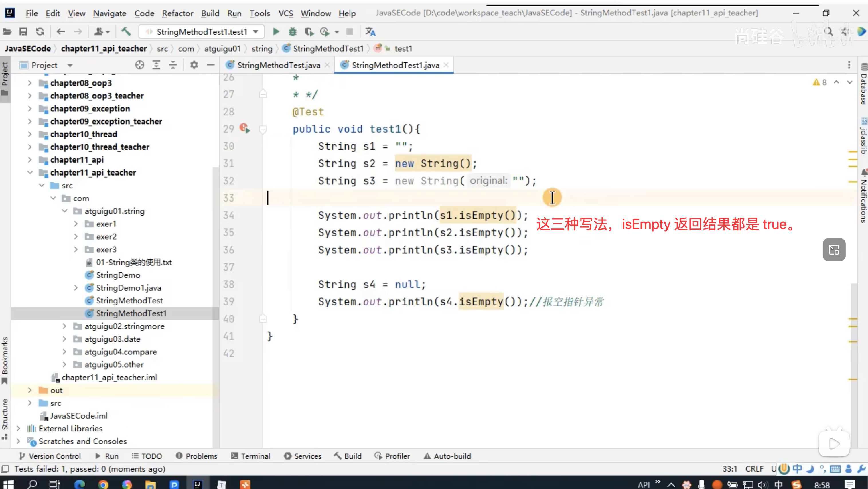
Task: Click the Build project hammer icon
Action: [x=126, y=32]
